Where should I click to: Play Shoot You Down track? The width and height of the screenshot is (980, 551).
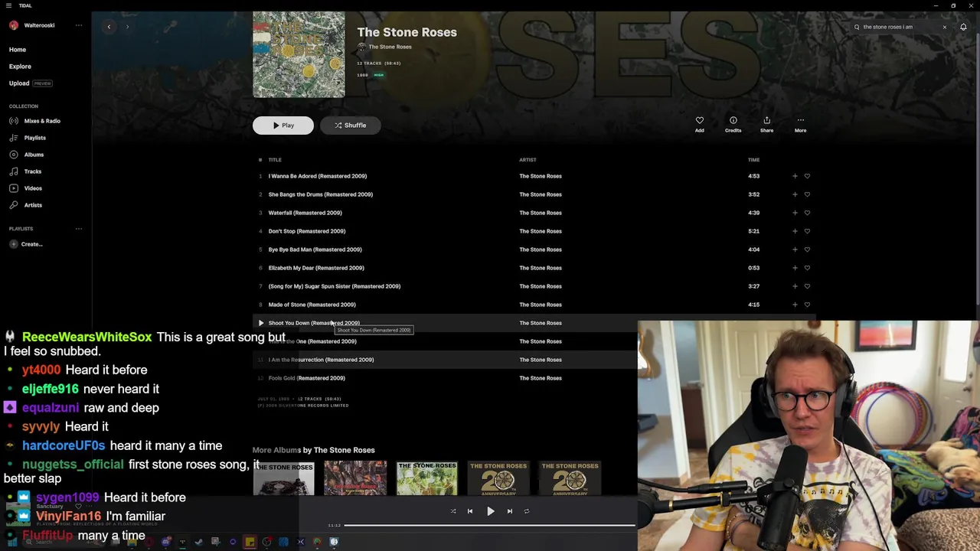tap(260, 323)
